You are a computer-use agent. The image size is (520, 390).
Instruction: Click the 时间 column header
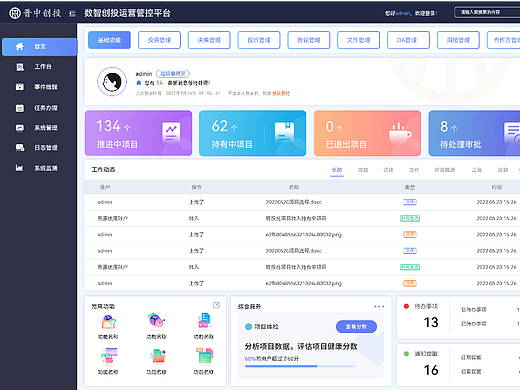point(497,187)
